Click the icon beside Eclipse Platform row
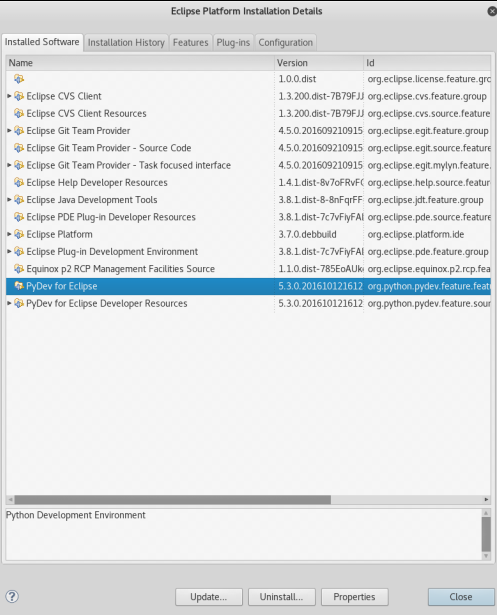 (19, 234)
